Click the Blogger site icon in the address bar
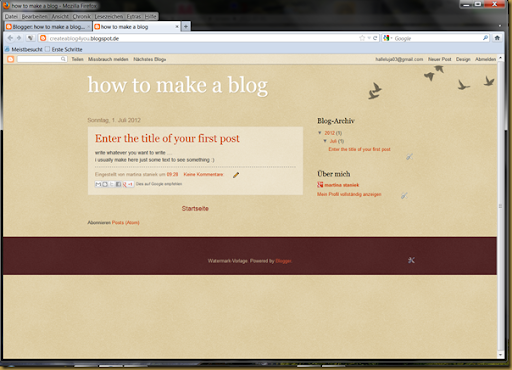Image resolution: width=512 pixels, height=370 pixels. (43, 38)
